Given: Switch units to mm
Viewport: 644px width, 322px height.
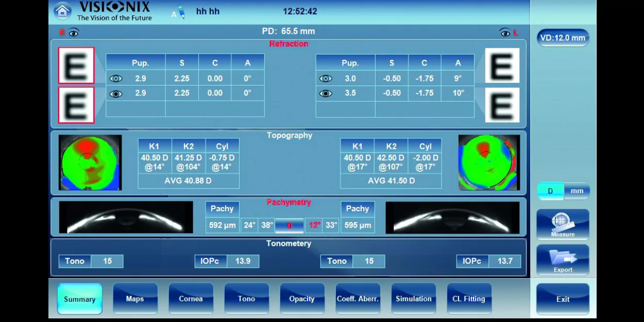Looking at the screenshot, I should coord(577,191).
